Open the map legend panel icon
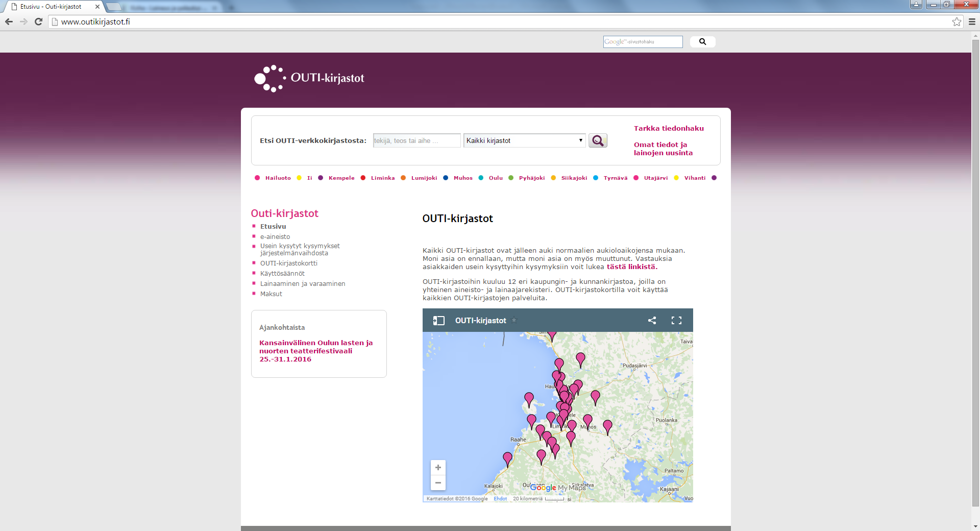Viewport: 980px width, 531px height. [x=438, y=320]
